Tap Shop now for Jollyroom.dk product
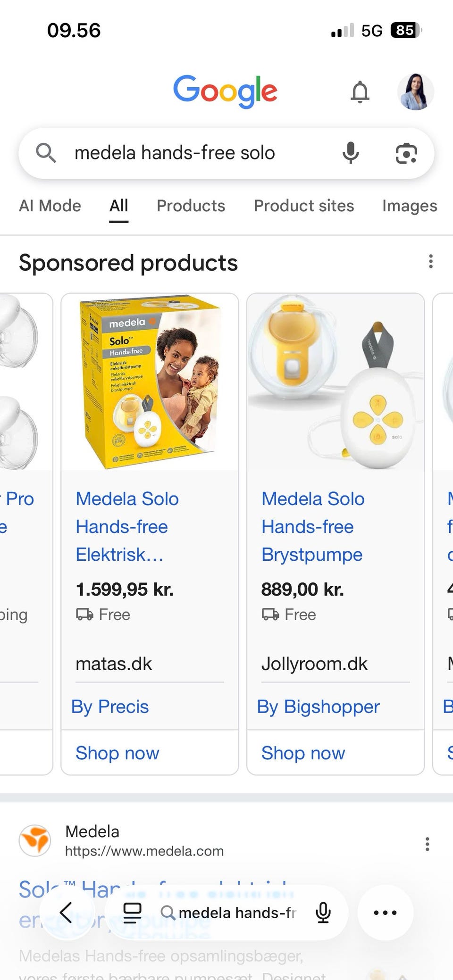The height and width of the screenshot is (980, 453). pos(303,753)
